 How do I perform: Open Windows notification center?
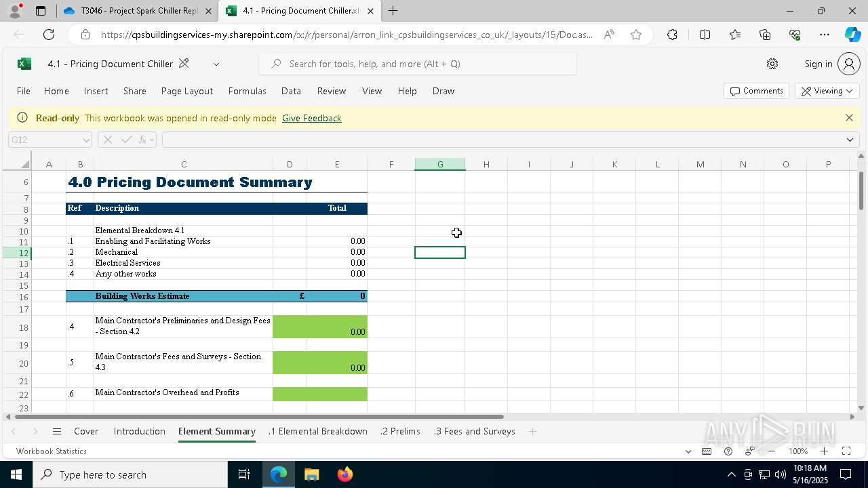[x=846, y=474]
